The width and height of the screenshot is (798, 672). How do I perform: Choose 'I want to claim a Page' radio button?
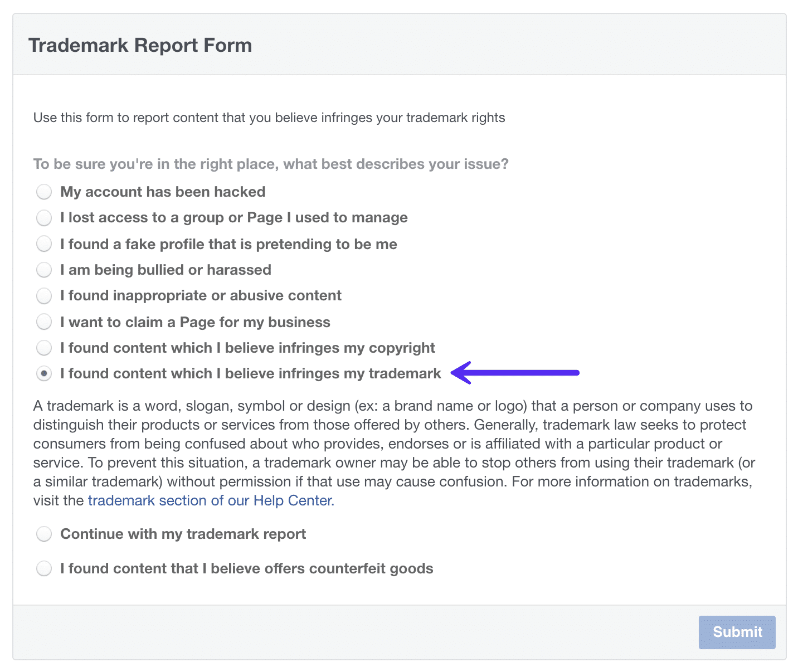click(x=44, y=322)
